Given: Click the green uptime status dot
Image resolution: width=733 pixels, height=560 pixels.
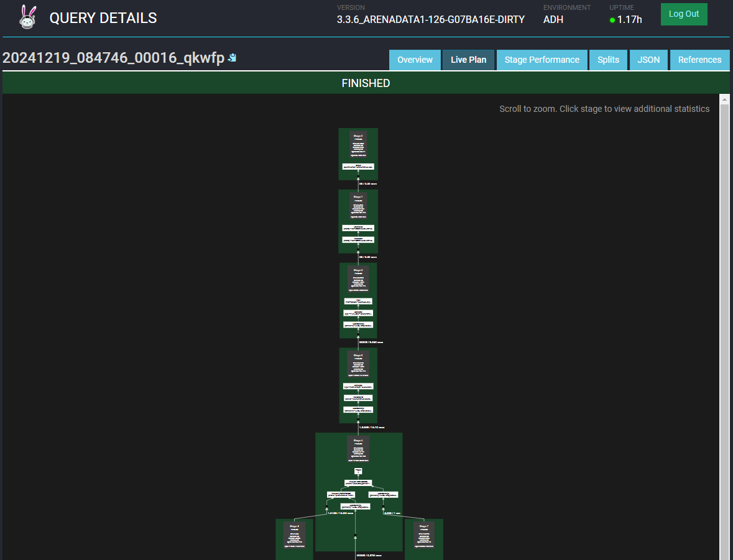Looking at the screenshot, I should 612,20.
